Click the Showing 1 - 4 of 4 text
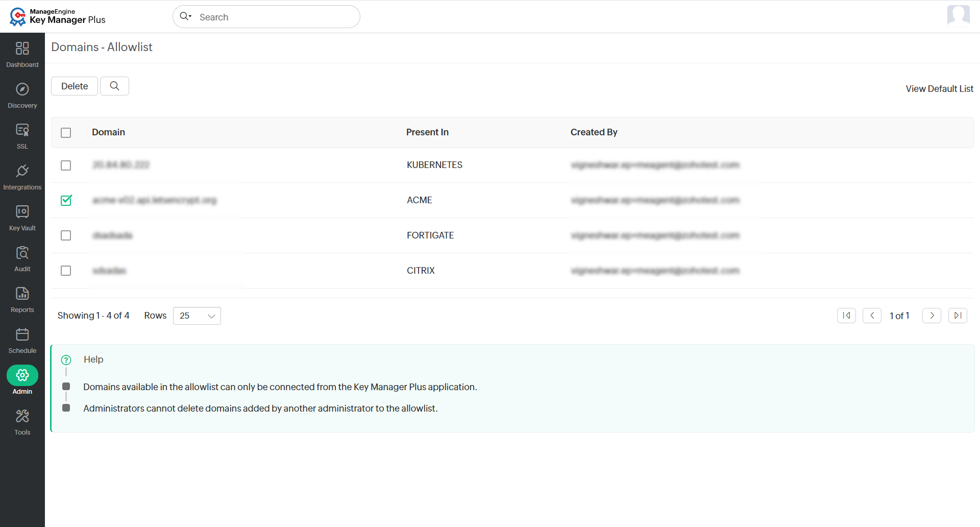 click(x=93, y=316)
